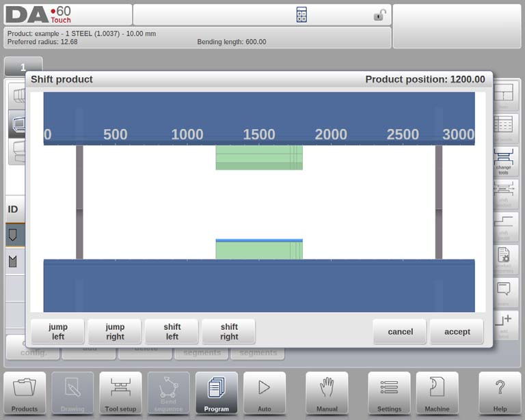The width and height of the screenshot is (525, 420).
Task: Shift the product left
Action: (x=172, y=331)
